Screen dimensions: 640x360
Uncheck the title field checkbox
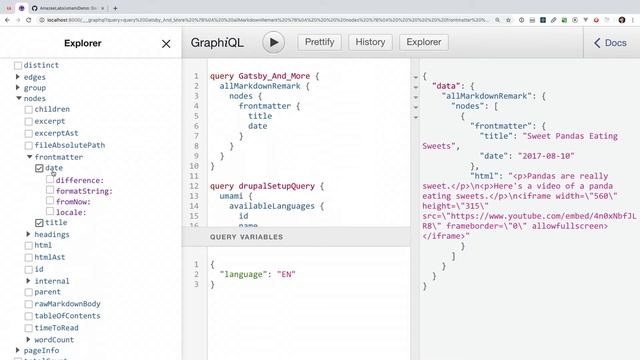coord(39,223)
